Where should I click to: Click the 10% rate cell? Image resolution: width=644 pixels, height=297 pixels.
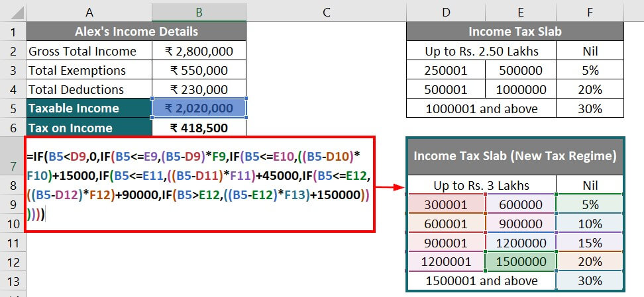(590, 224)
